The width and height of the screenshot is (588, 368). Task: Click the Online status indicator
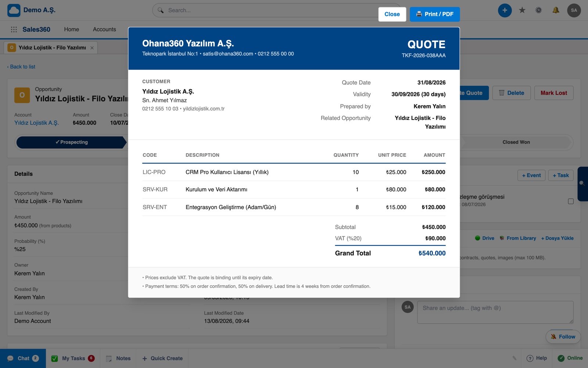click(x=570, y=358)
